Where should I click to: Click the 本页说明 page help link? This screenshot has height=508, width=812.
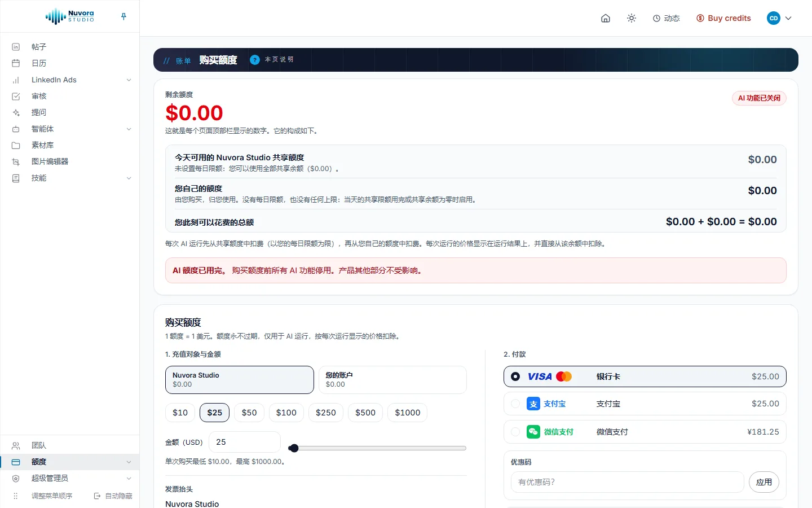click(x=279, y=60)
